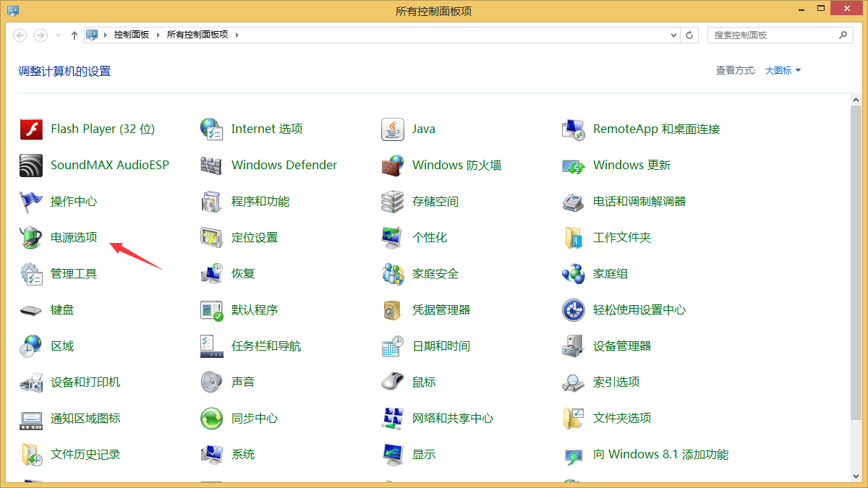868x488 pixels.
Task: Click the 查看方式 label
Action: [736, 71]
